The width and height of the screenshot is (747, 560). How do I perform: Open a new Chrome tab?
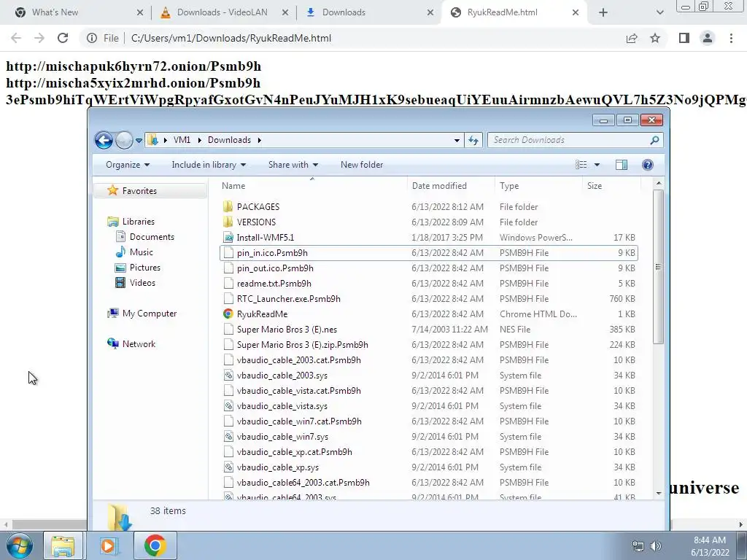click(603, 12)
